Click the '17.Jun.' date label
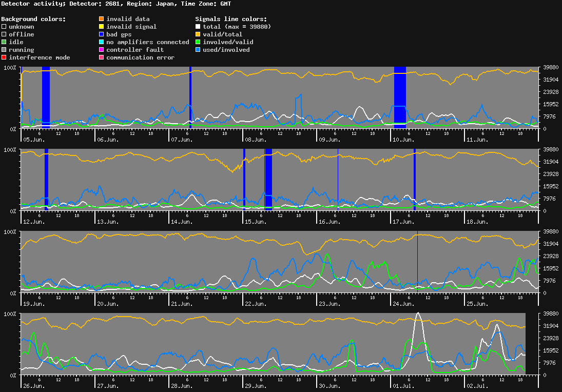Viewport: 562px width, 392px height. 403,222
